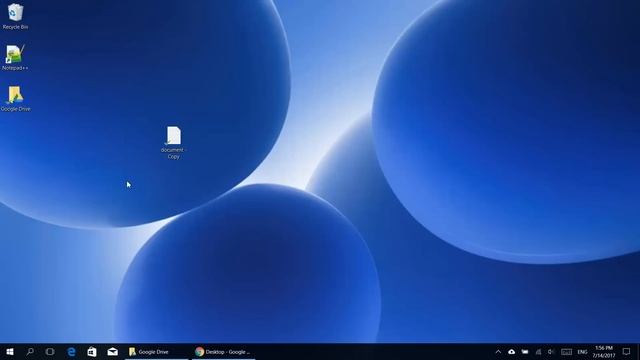Image resolution: width=640 pixels, height=360 pixels.
Task: Select the Notepad++ desktop shortcut
Action: point(15,57)
